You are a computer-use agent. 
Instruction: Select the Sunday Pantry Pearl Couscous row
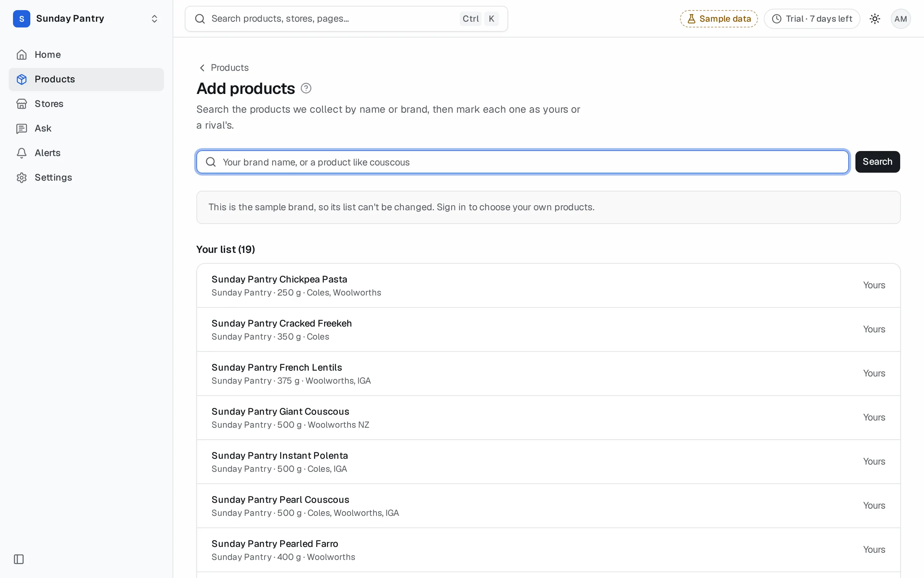pyautogui.click(x=548, y=506)
